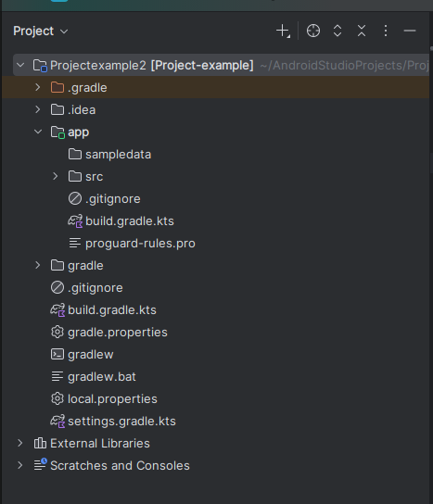The height and width of the screenshot is (504, 433).
Task: Click the text file icon of proguard-rules.pro
Action: click(75, 243)
